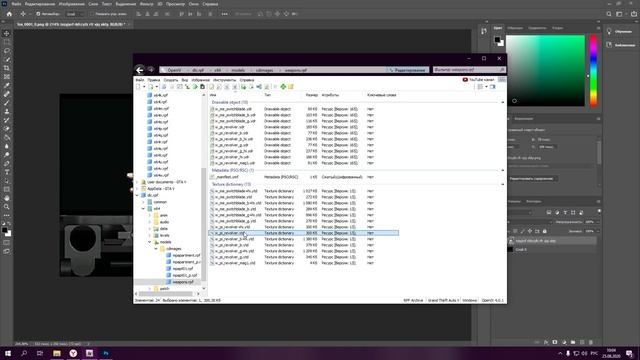Toggle Quick Mask mode icon
Viewport: 640px width, 360px height.
7,243
